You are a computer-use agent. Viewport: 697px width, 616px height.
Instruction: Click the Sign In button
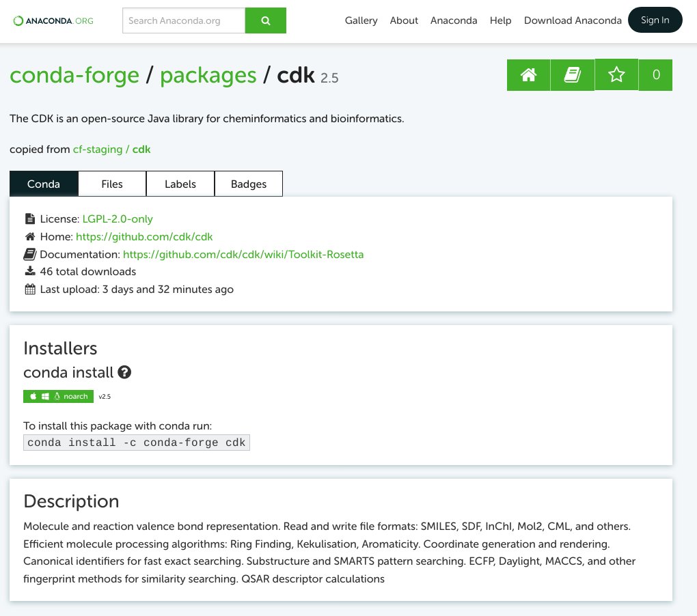click(655, 20)
